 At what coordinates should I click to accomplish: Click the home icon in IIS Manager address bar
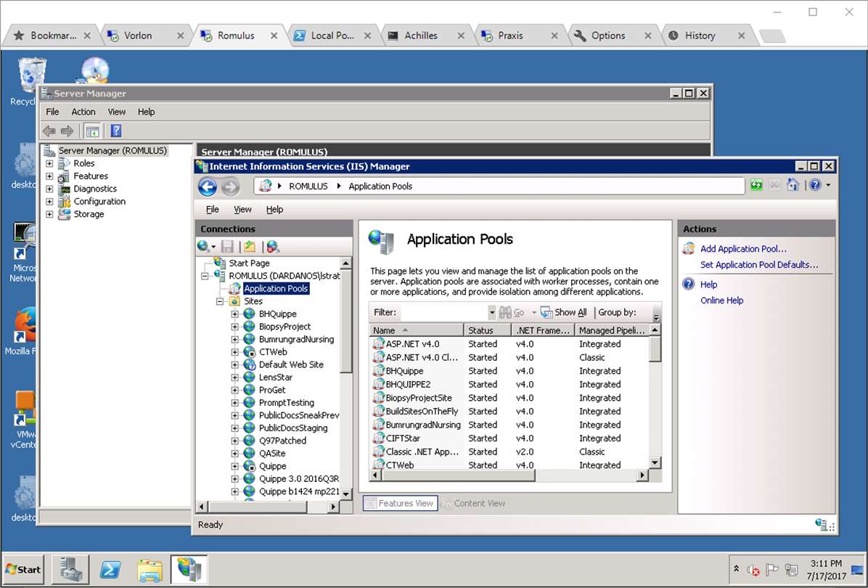(x=793, y=185)
